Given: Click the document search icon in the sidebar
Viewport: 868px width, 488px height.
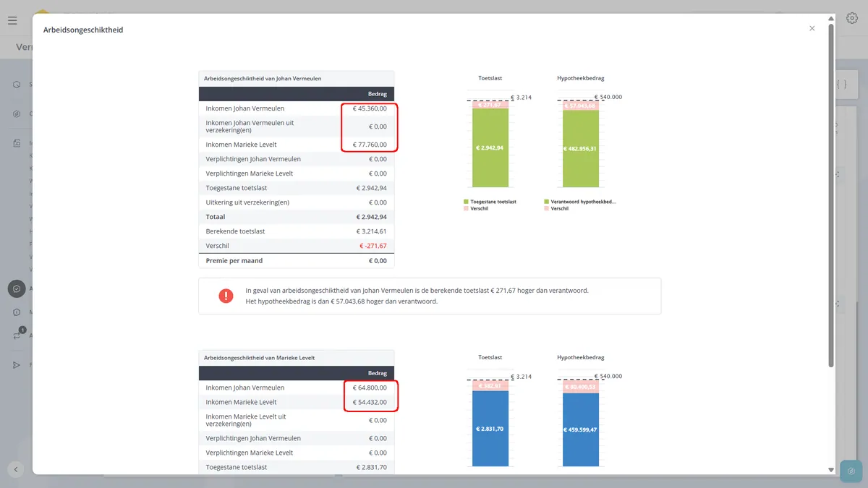Looking at the screenshot, I should tap(17, 143).
